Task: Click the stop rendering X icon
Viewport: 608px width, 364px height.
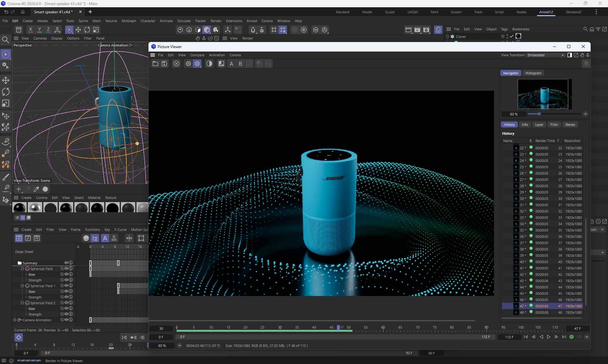Action: 176,64
